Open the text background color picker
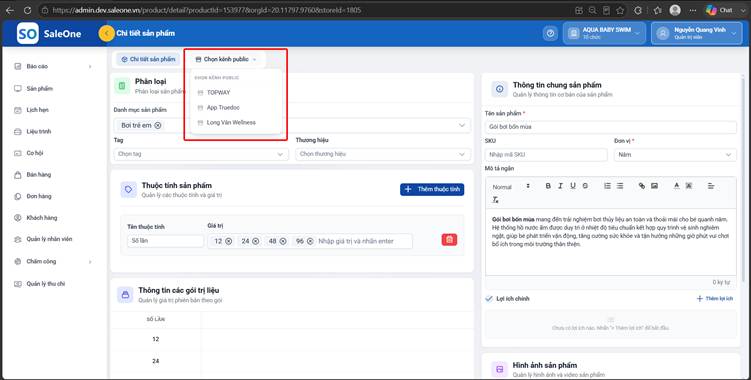Image resolution: width=751 pixels, height=380 pixels. coord(689,186)
